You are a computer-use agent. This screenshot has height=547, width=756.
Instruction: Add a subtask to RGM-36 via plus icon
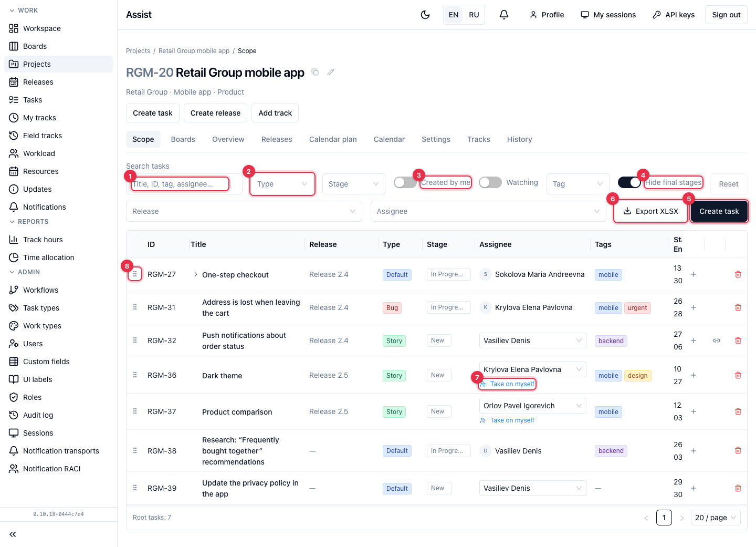click(694, 375)
